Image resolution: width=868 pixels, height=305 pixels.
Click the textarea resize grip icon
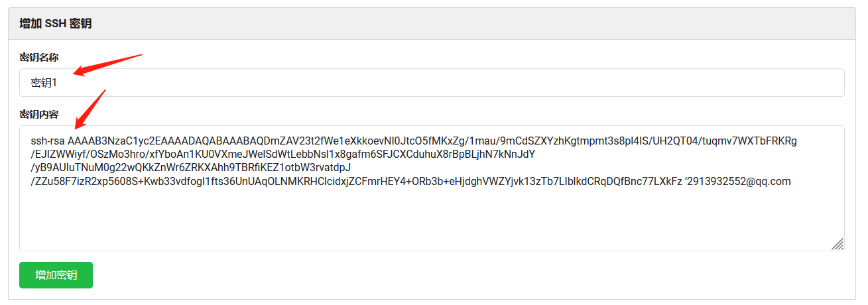[x=837, y=244]
